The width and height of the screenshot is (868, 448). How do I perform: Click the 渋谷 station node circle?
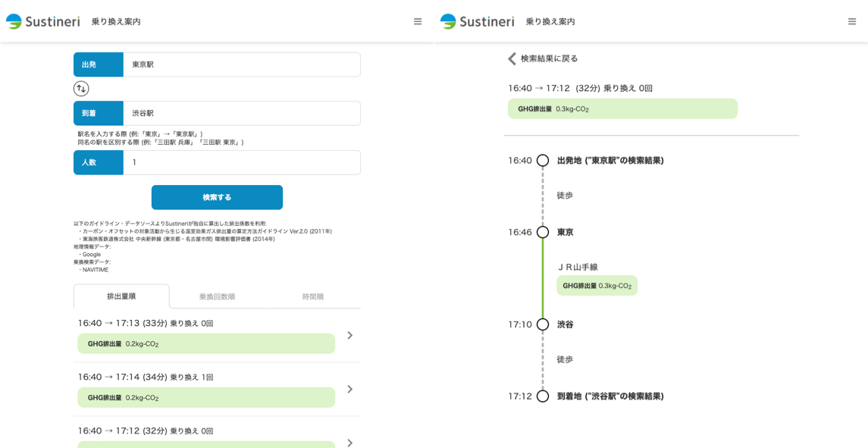543,324
